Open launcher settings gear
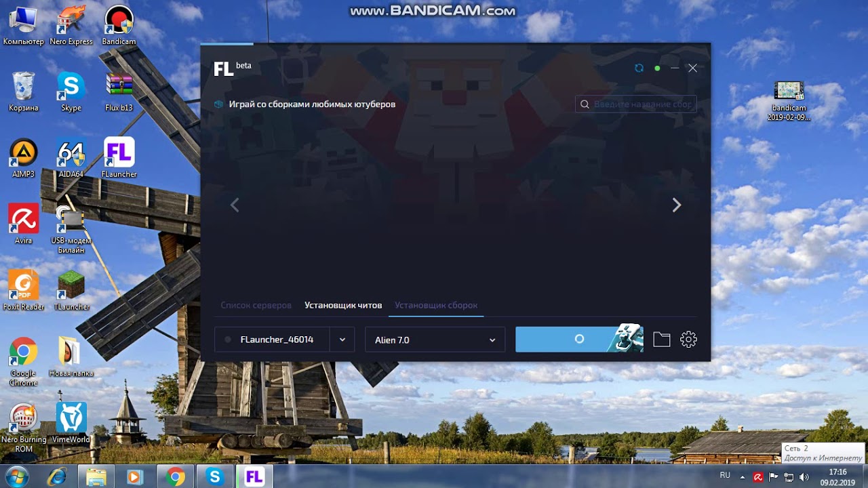This screenshot has width=868, height=488. point(688,340)
